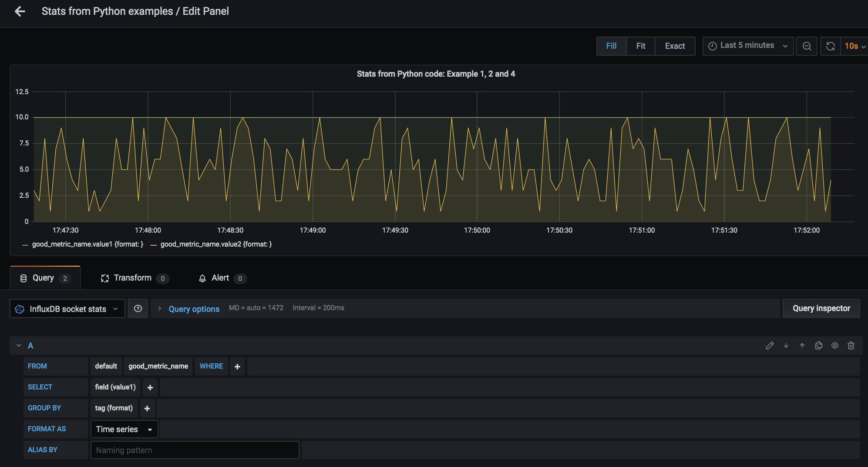Open the Query inspector
This screenshot has height=467, width=868.
821,308
